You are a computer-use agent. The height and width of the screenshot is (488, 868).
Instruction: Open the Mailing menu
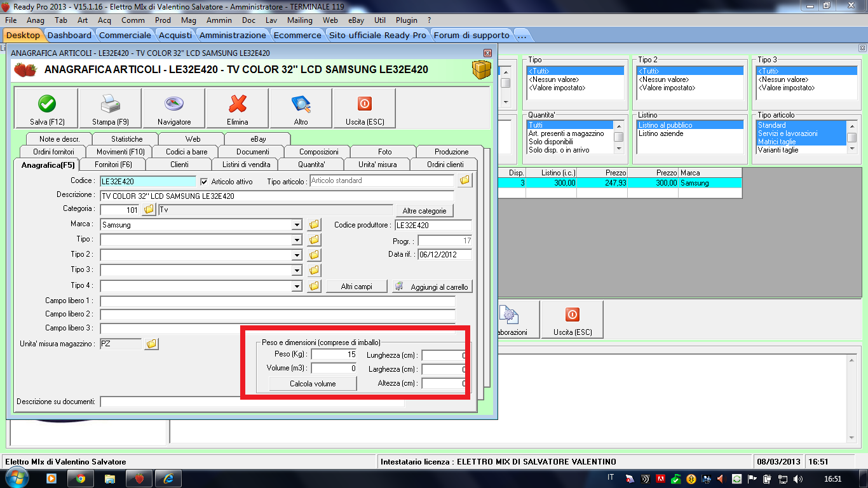click(x=300, y=20)
